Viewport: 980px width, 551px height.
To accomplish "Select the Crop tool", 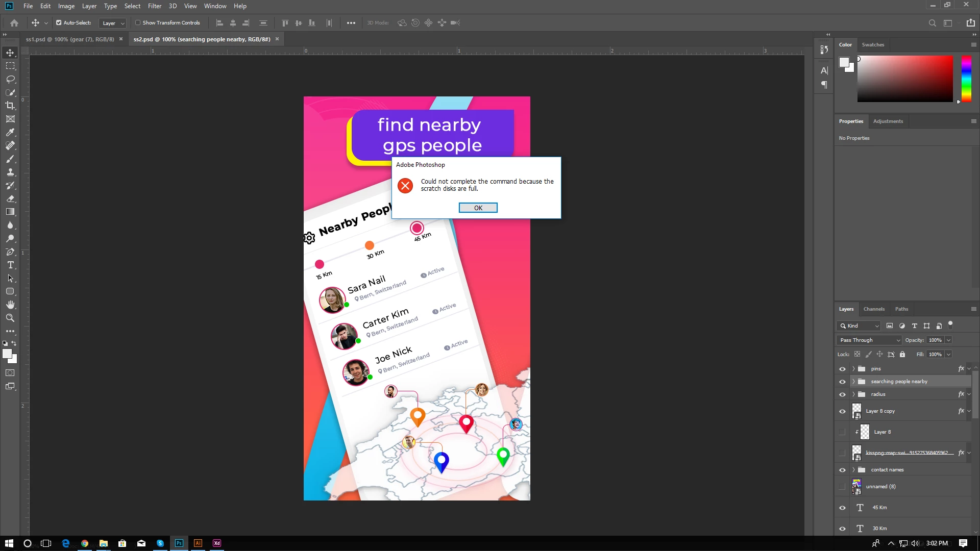I will (x=10, y=106).
